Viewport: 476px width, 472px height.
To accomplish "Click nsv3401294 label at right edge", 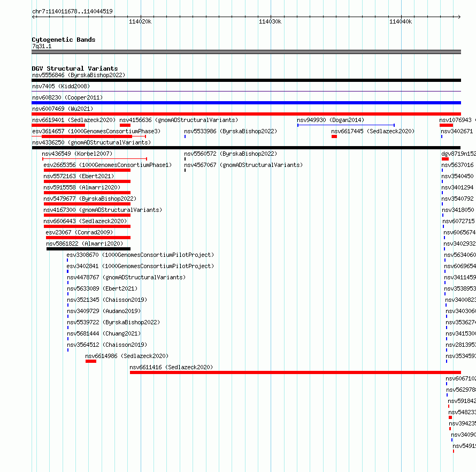I will pyautogui.click(x=457, y=187).
